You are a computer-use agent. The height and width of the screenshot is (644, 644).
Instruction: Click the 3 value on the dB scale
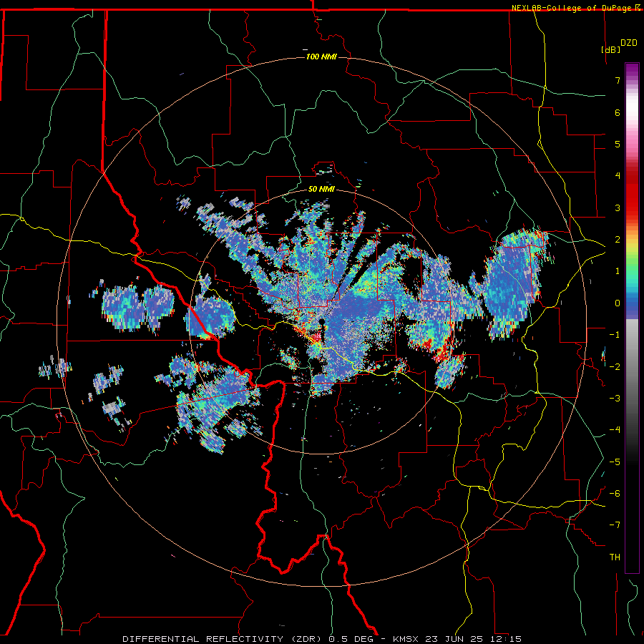(618, 208)
